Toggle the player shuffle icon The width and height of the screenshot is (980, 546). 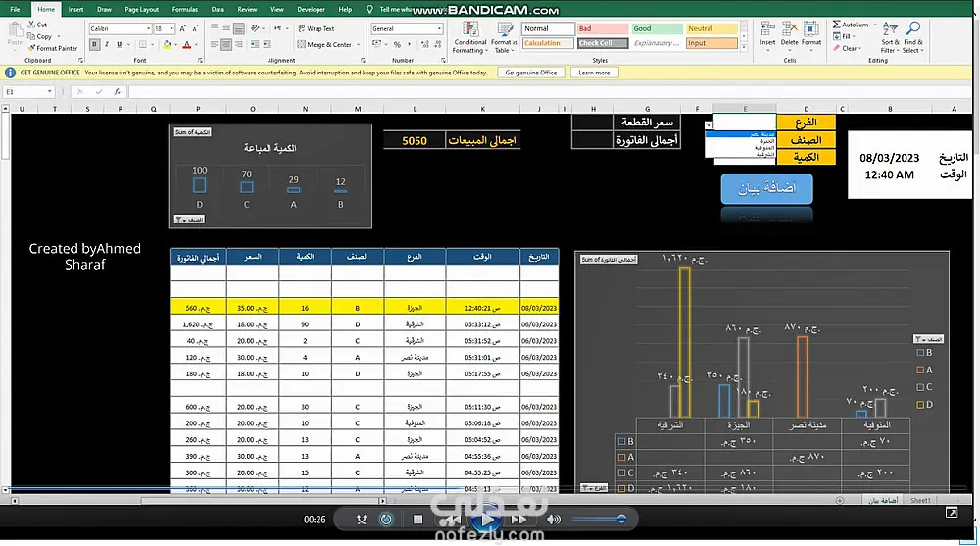(x=362, y=520)
